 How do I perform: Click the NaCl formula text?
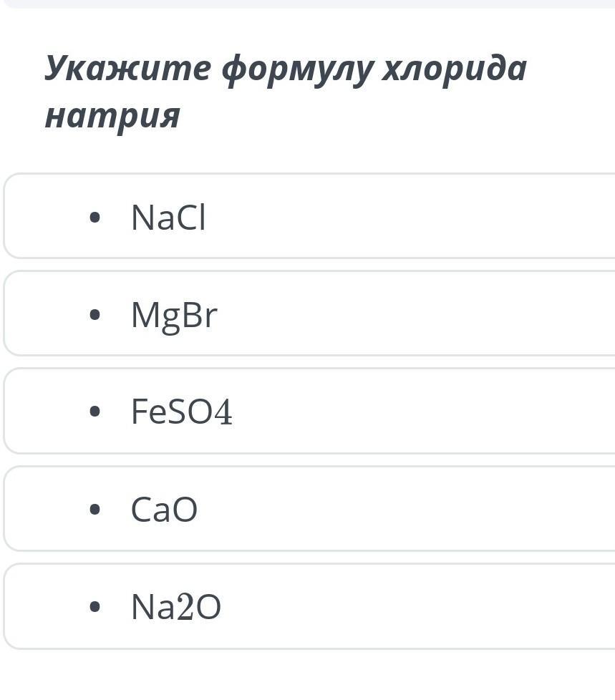(x=168, y=218)
